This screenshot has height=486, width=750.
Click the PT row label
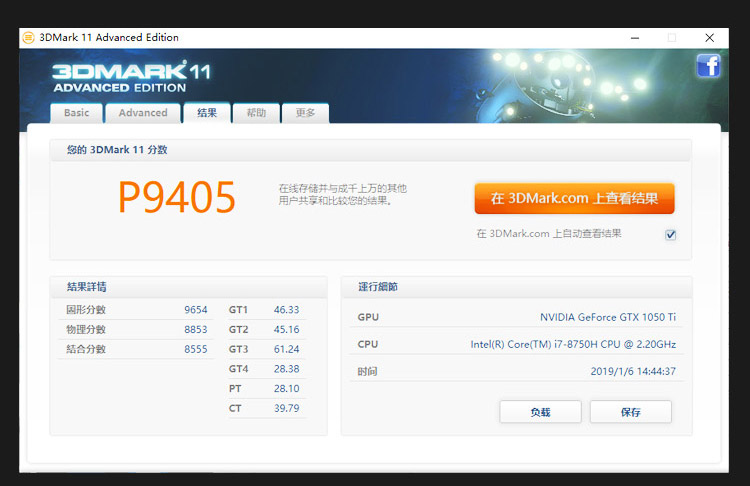pos(235,388)
